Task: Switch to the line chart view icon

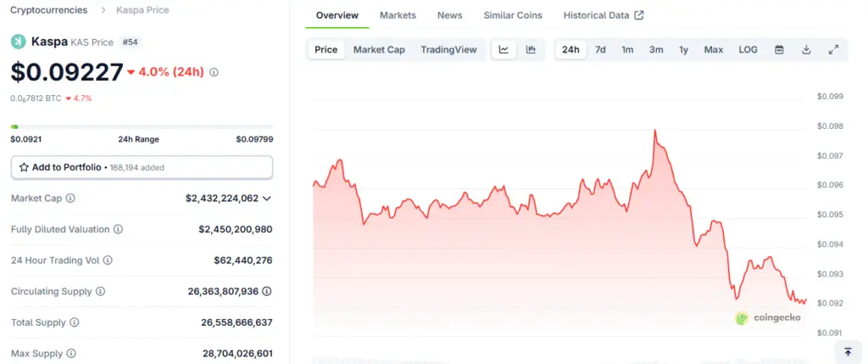Action: point(504,49)
